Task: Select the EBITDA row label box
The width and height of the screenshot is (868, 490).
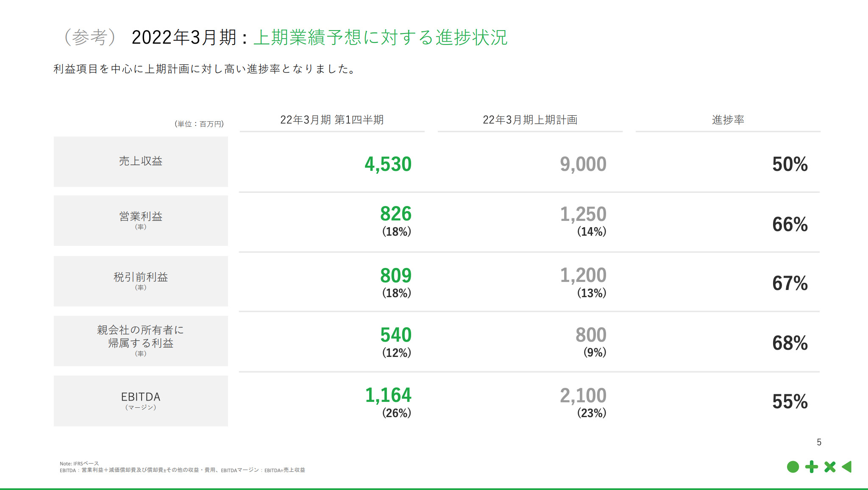Action: pos(141,401)
